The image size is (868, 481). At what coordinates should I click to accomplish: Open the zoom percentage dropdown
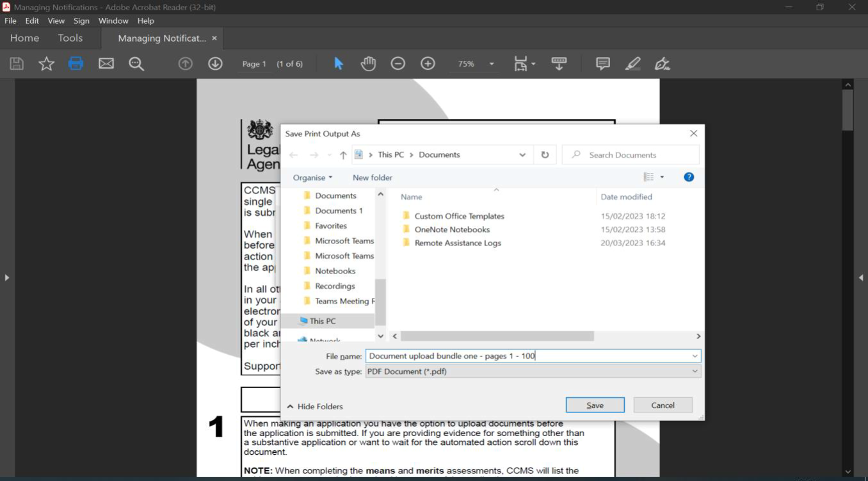pyautogui.click(x=490, y=63)
